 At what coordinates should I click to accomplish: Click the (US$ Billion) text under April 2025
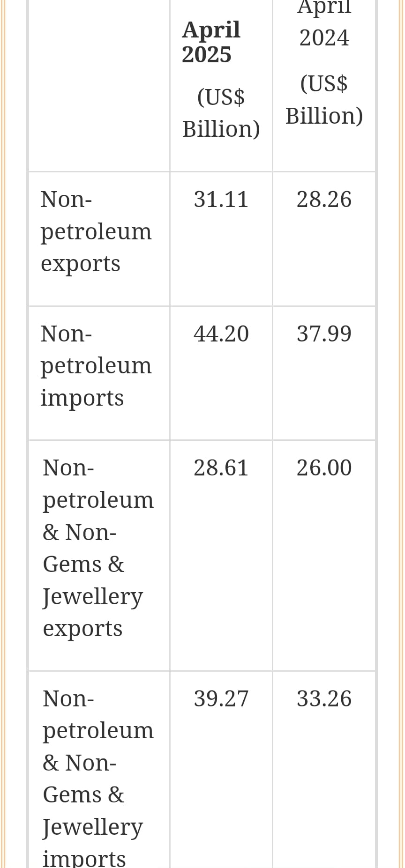[x=221, y=113]
